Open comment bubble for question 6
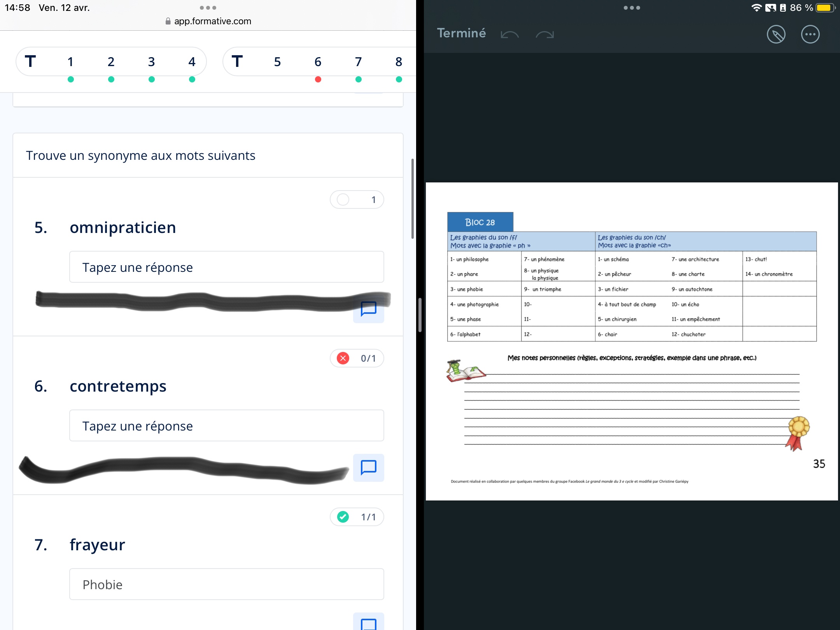The width and height of the screenshot is (840, 630). point(368,467)
